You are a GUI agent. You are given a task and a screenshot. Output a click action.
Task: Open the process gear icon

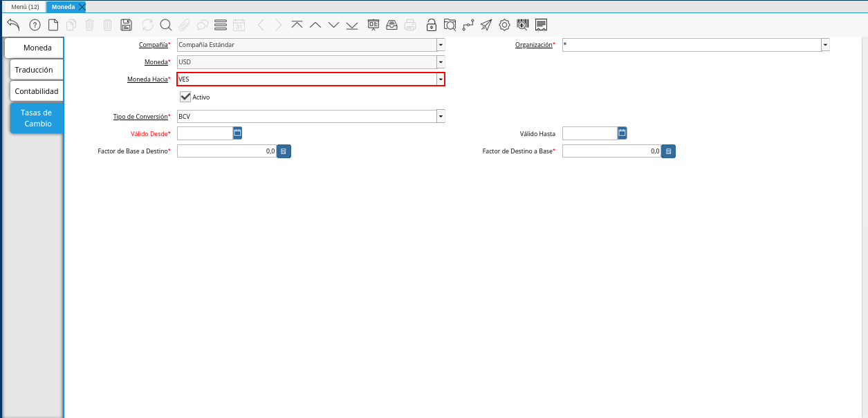[504, 25]
